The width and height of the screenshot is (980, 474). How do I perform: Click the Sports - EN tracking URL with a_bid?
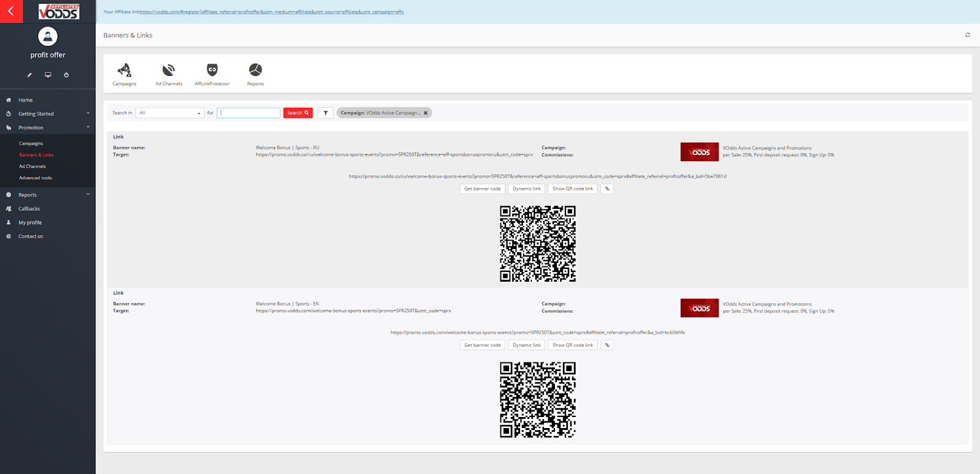(x=538, y=333)
